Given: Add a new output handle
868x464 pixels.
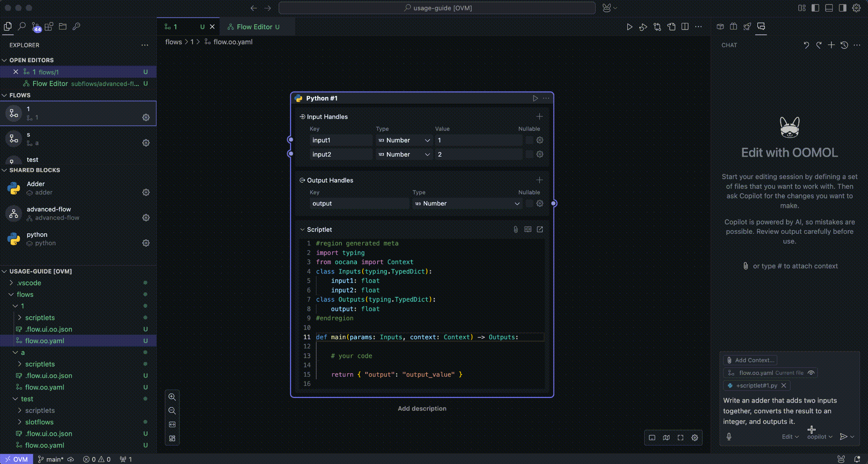Looking at the screenshot, I should 539,180.
